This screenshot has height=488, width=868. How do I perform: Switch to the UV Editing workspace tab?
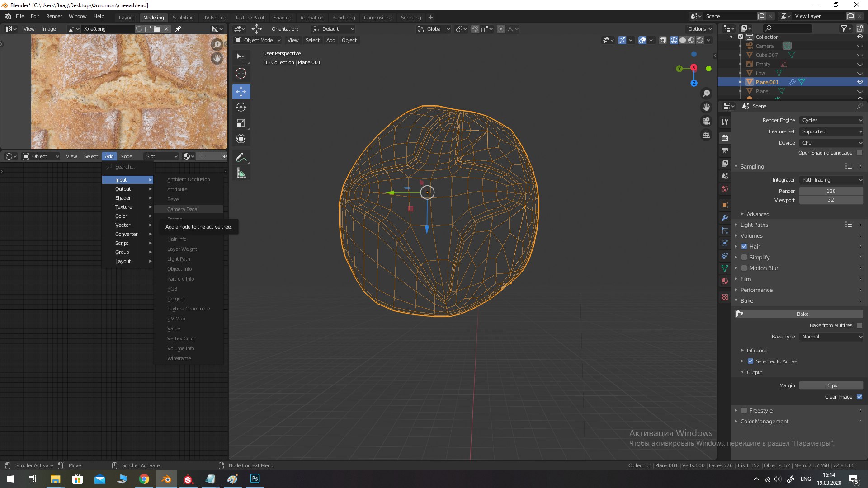pyautogui.click(x=214, y=17)
